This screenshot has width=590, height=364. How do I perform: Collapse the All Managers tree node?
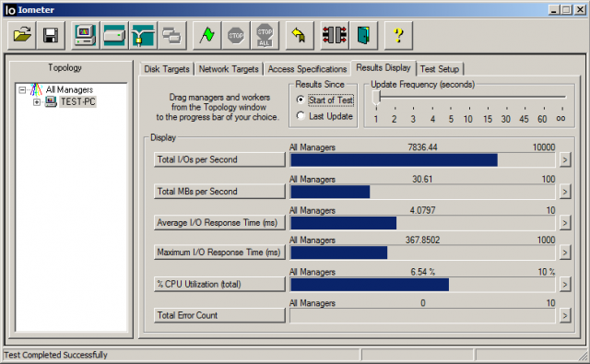point(22,90)
